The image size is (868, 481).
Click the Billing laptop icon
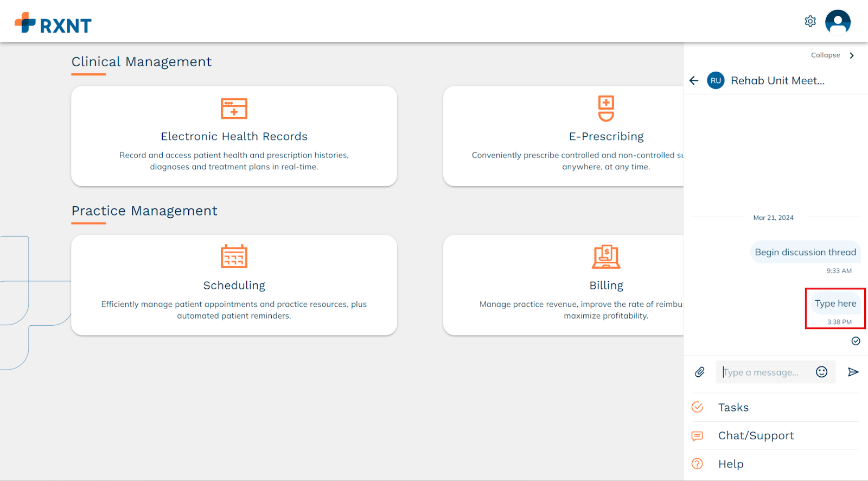[606, 257]
